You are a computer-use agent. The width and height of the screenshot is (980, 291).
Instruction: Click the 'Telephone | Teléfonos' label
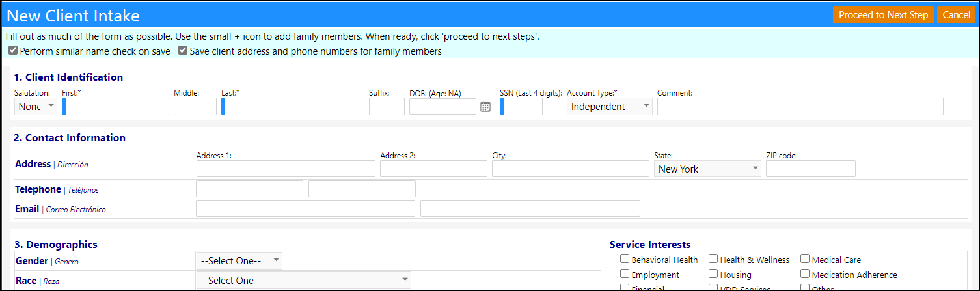tap(57, 189)
